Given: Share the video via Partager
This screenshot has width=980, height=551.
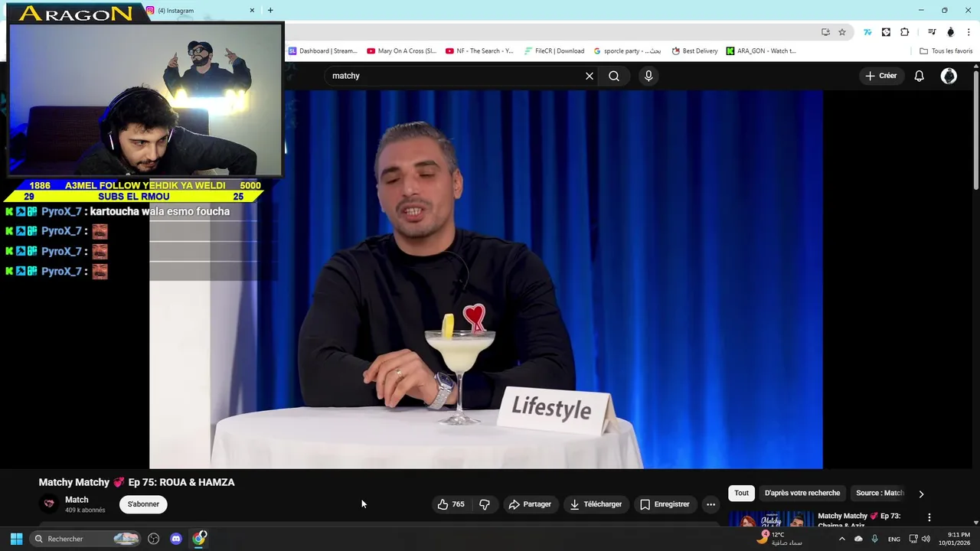Looking at the screenshot, I should click(530, 504).
